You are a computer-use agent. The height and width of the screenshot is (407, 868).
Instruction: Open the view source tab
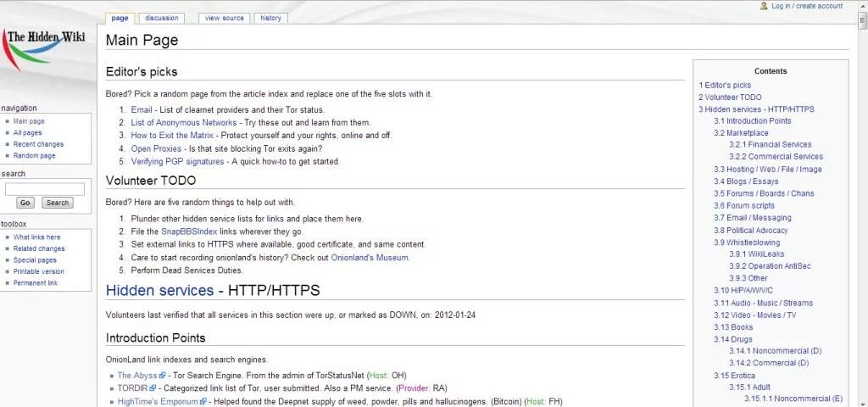(x=224, y=19)
